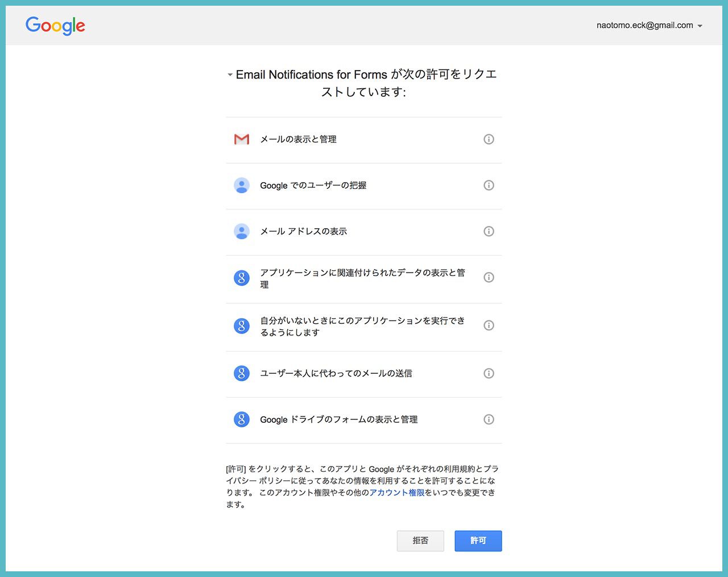Click the 許可 button
Image resolution: width=728 pixels, height=577 pixels.
(x=478, y=541)
